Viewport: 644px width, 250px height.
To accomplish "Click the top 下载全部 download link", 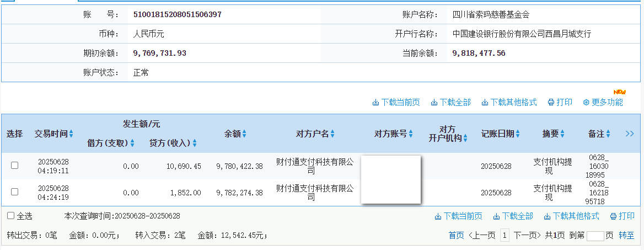I will click(x=450, y=103).
